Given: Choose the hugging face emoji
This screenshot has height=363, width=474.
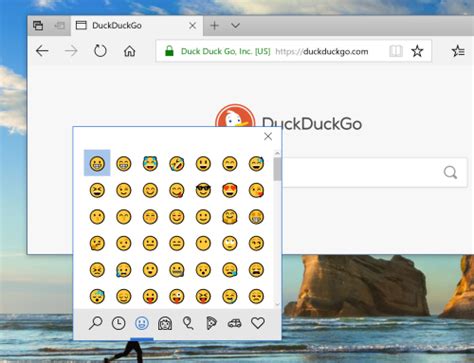Looking at the screenshot, I should [x=230, y=217].
